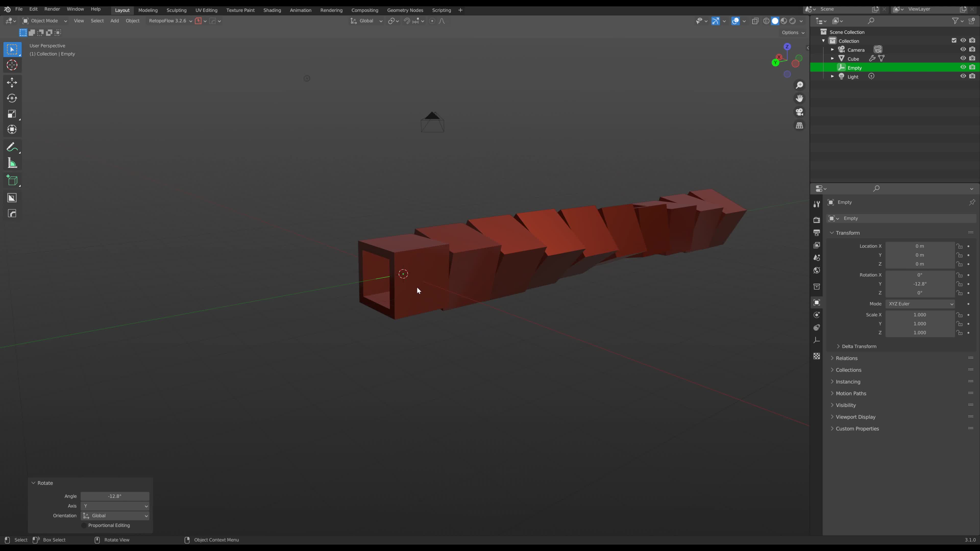The image size is (980, 551).
Task: Open the Physics Properties tab
Action: pos(816,315)
